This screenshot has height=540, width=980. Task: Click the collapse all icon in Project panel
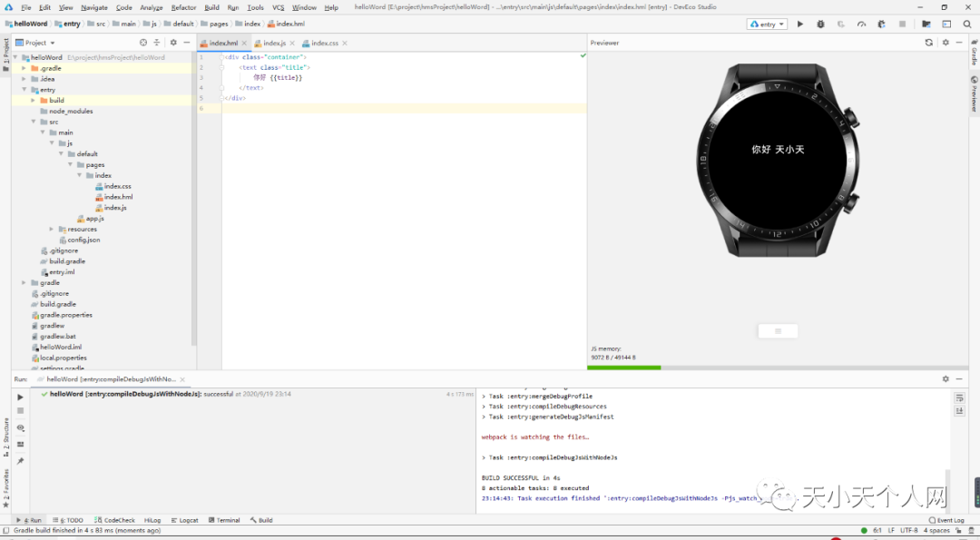point(156,43)
